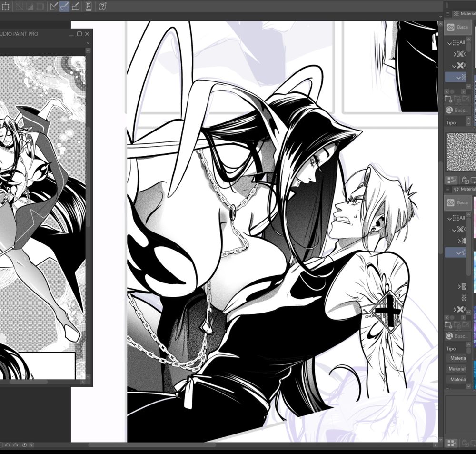
Task: Select the lower Material palette tab
Action: coord(464,189)
